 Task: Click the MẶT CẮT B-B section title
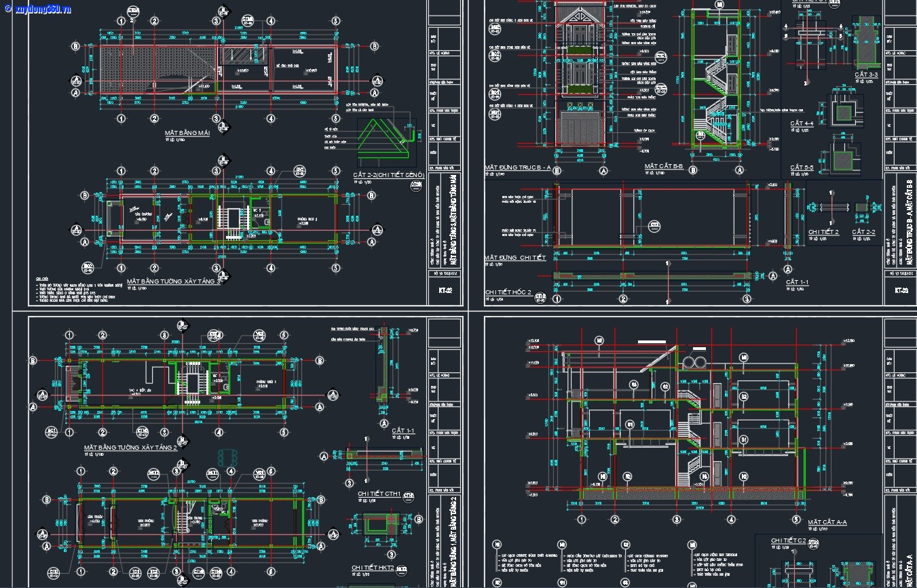pos(664,166)
